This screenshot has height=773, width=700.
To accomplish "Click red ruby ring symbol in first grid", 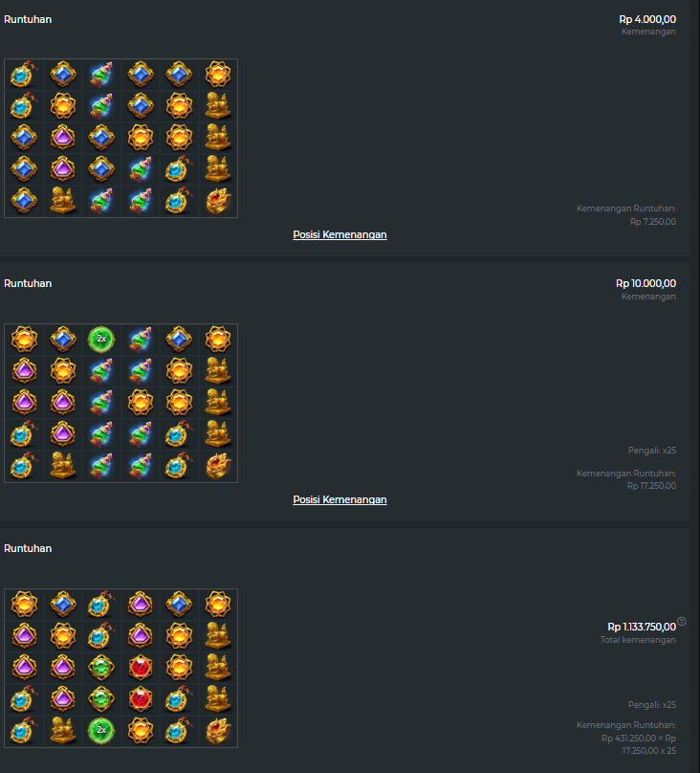I will tap(218, 201).
